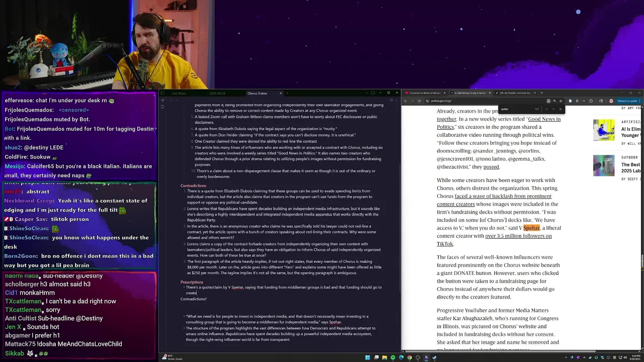Viewport: 644px width, 362px height.
Task: Open The Best 2025 Labor Day sidebar thumbnail
Action: click(x=603, y=165)
